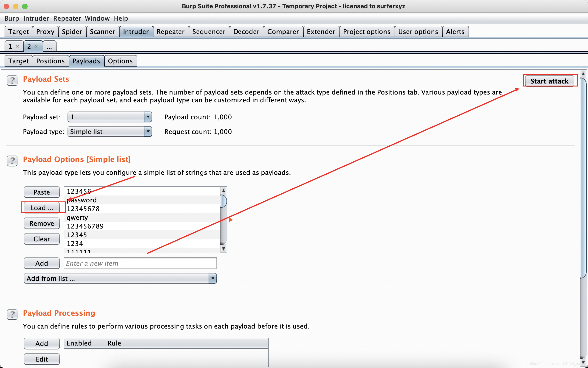The height and width of the screenshot is (368, 588).
Task: Switch to the Proxy tab
Action: [45, 32]
